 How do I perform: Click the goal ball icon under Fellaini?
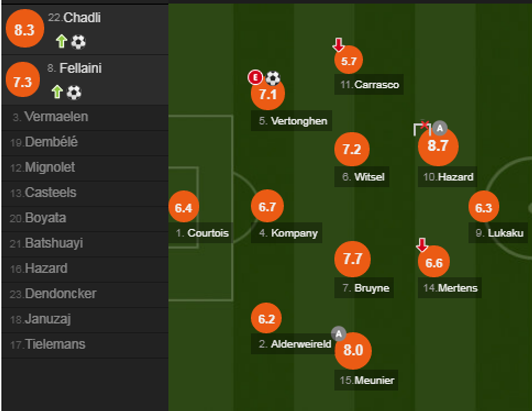click(x=74, y=93)
